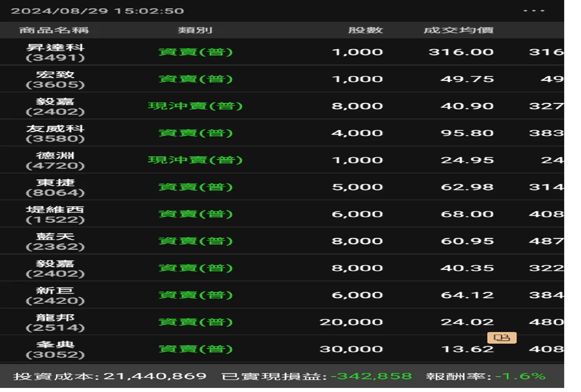Image resolution: width=581 pixels, height=392 pixels.
Task: Click average price 68.00
Action: [x=467, y=214]
